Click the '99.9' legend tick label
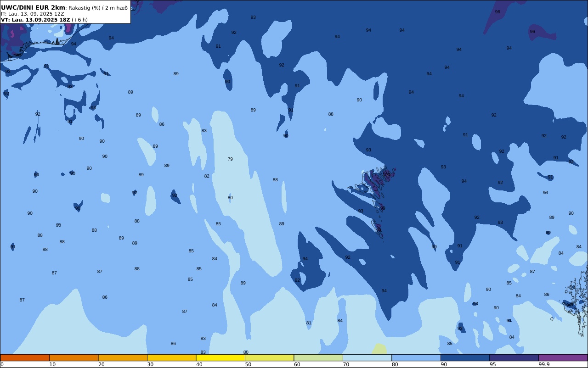This screenshot has width=588, height=368. pos(544,364)
